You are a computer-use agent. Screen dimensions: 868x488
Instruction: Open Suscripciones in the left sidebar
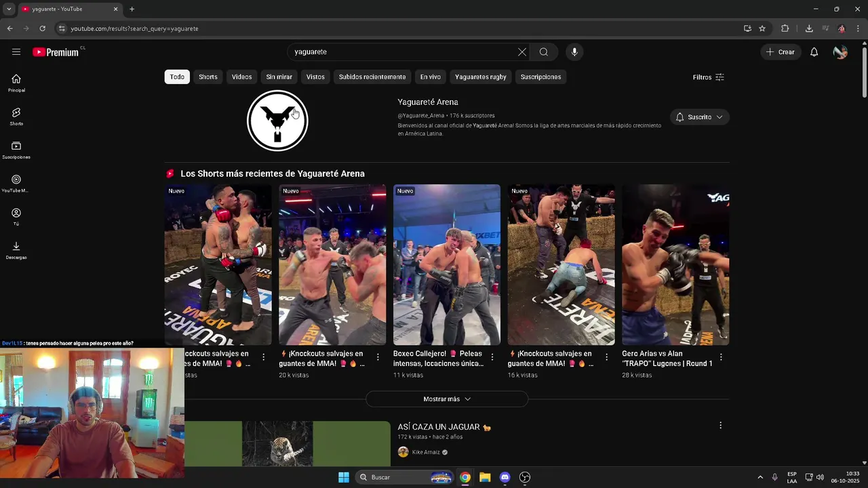point(16,150)
